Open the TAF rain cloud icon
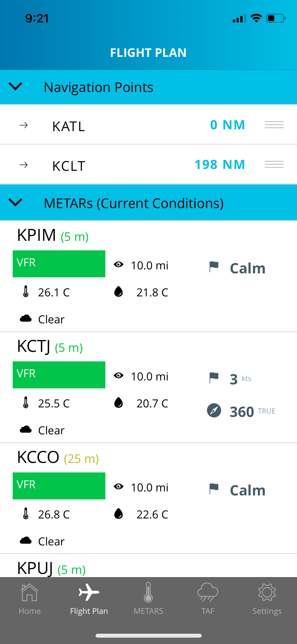The width and height of the screenshot is (297, 644). pyautogui.click(x=208, y=592)
